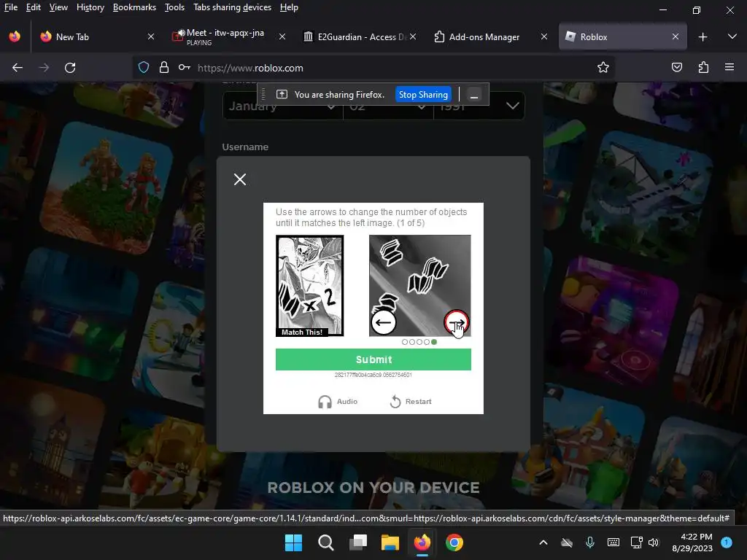
Task: Open the tracking protection shield panel
Action: tap(144, 68)
